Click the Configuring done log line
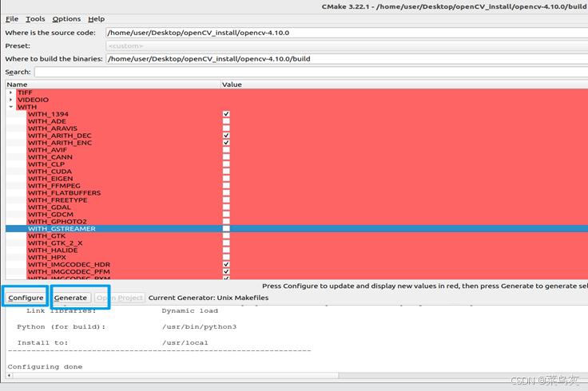The height and width of the screenshot is (391, 588). click(45, 366)
